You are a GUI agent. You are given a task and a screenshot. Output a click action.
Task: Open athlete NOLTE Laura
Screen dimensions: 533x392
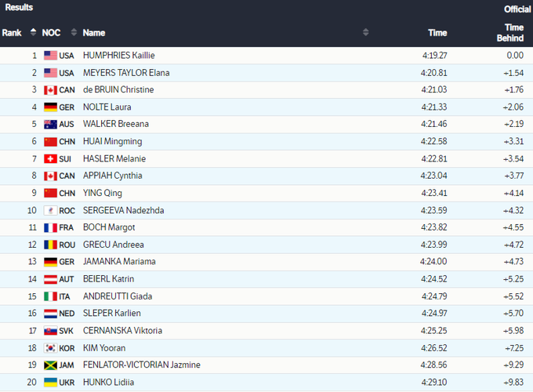107,107
